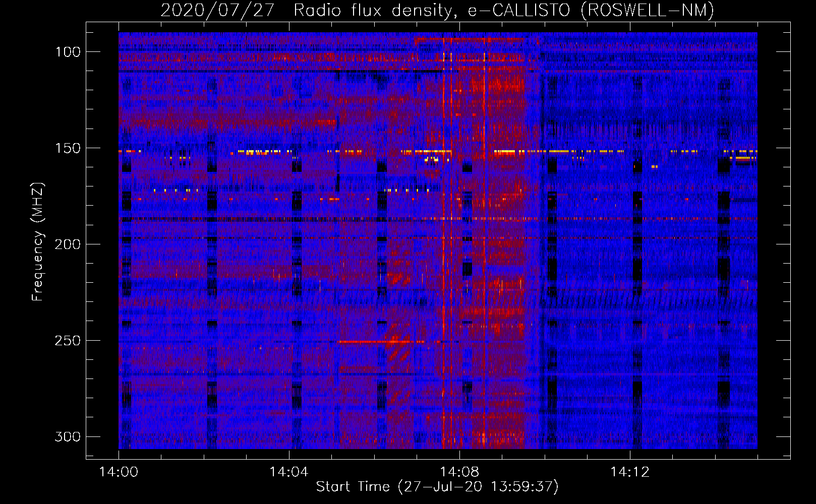The image size is (816, 504).
Task: Click the 14:00 time tick label
Action: click(x=119, y=472)
